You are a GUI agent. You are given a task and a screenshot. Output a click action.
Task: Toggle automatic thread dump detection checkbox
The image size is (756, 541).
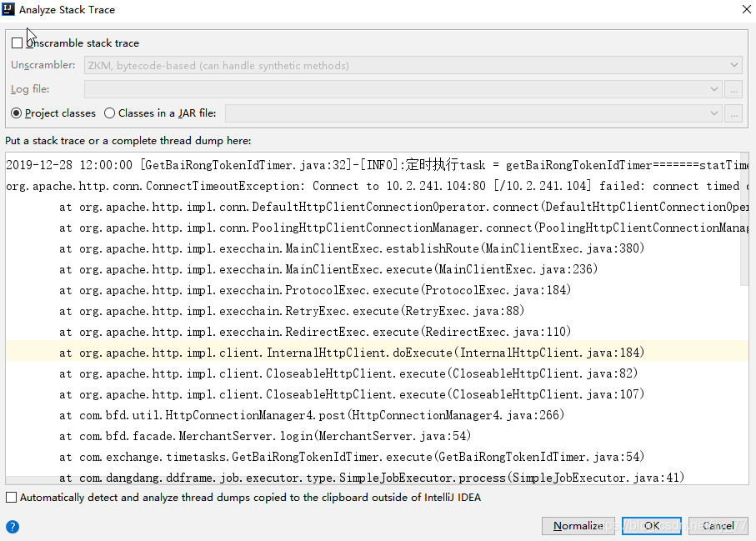pos(12,498)
